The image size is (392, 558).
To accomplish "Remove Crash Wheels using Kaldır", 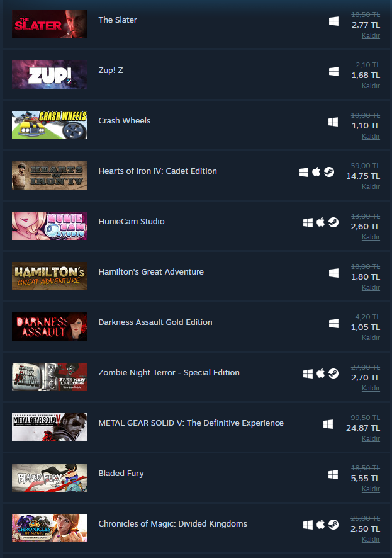I will [x=371, y=136].
